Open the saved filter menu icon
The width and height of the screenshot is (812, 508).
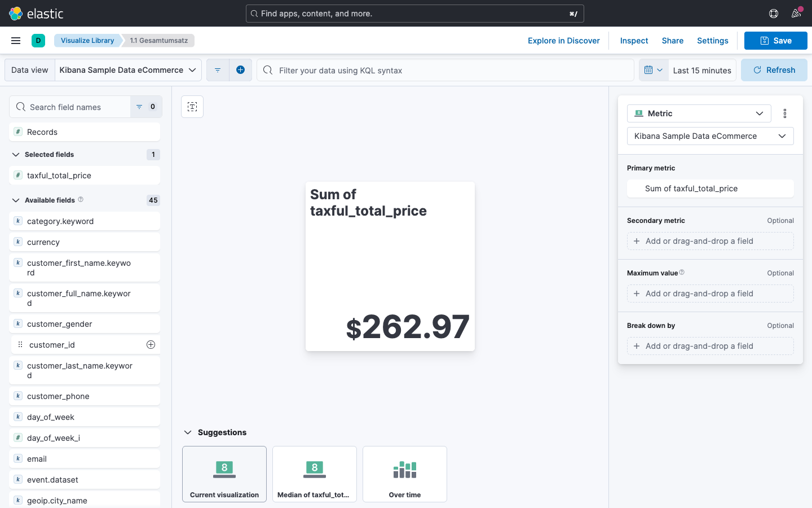click(218, 70)
